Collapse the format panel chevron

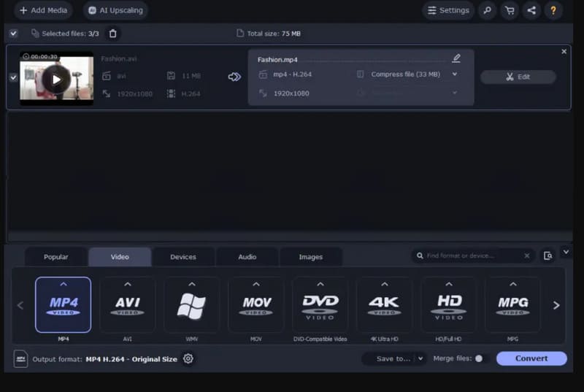coord(566,252)
